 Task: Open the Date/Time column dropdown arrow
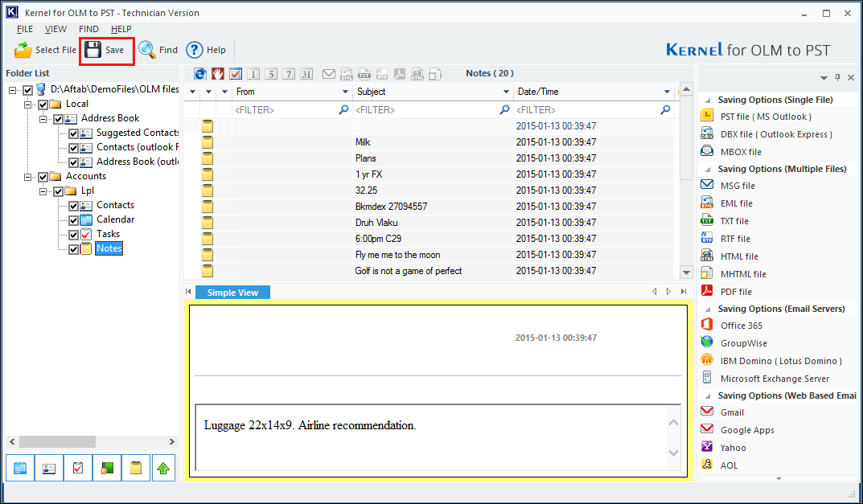coord(667,92)
